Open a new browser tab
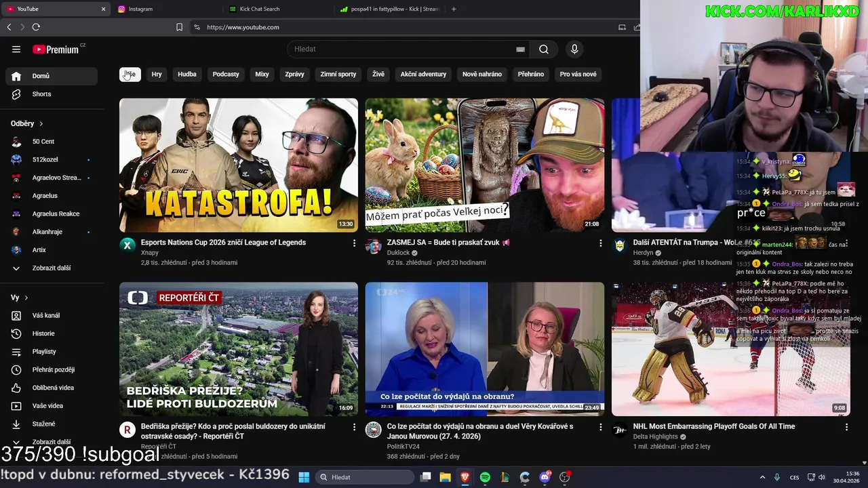The width and height of the screenshot is (868, 488). 454,9
